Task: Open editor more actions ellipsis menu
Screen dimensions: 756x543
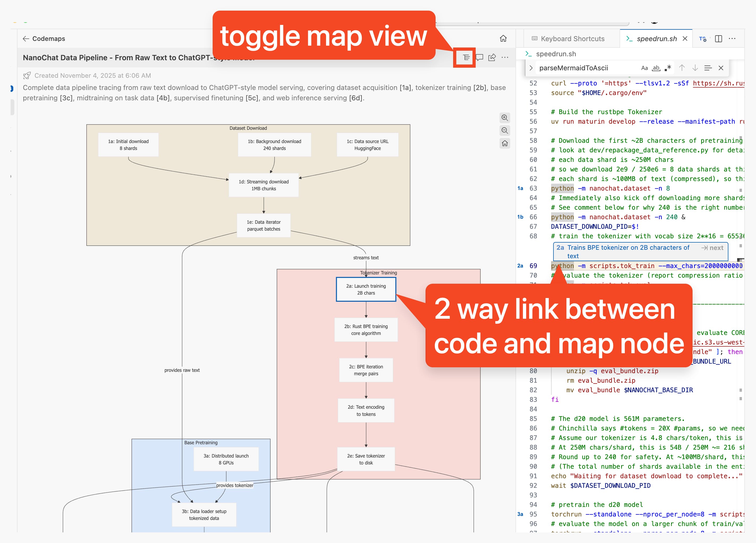Action: (x=732, y=39)
